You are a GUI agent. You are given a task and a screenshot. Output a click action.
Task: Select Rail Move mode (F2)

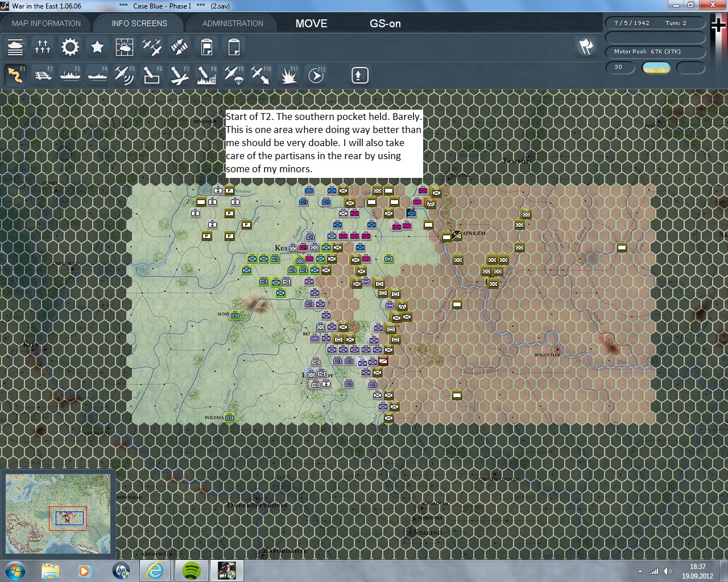[43, 75]
